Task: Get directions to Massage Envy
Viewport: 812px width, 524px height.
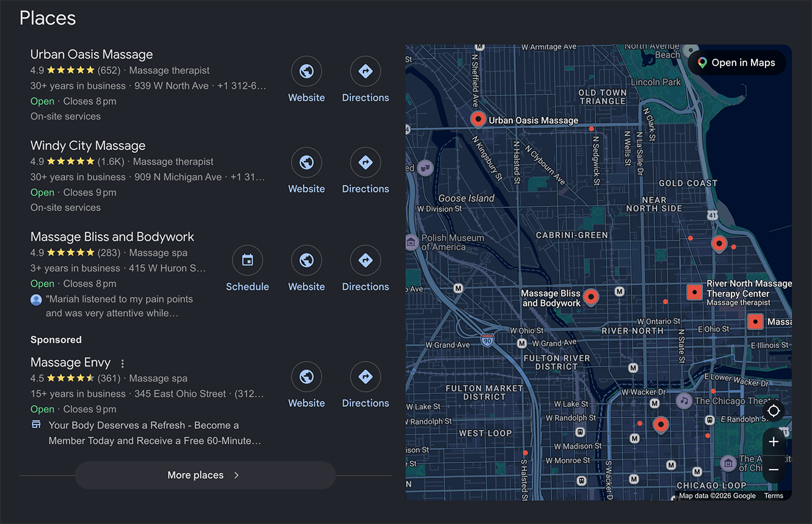Action: click(365, 377)
